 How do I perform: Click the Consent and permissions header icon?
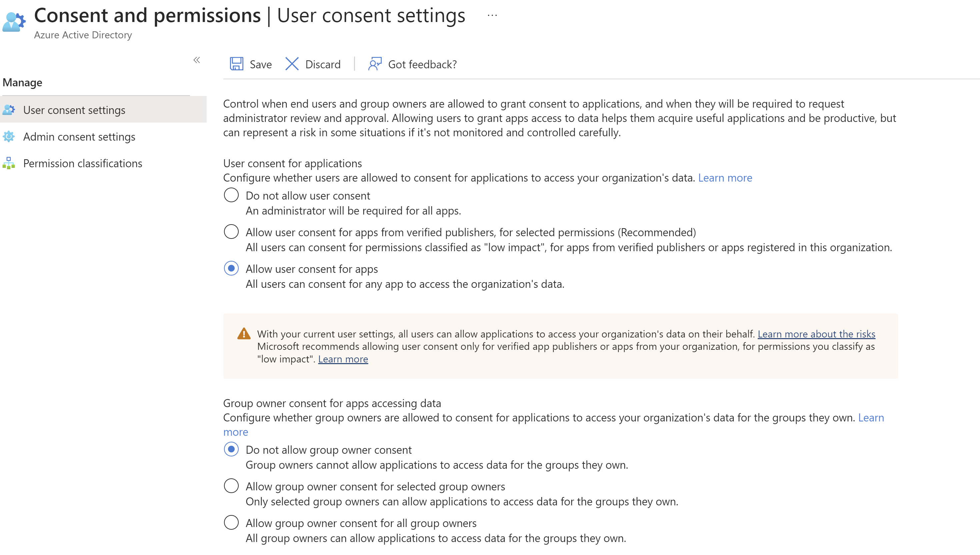pos(14,22)
